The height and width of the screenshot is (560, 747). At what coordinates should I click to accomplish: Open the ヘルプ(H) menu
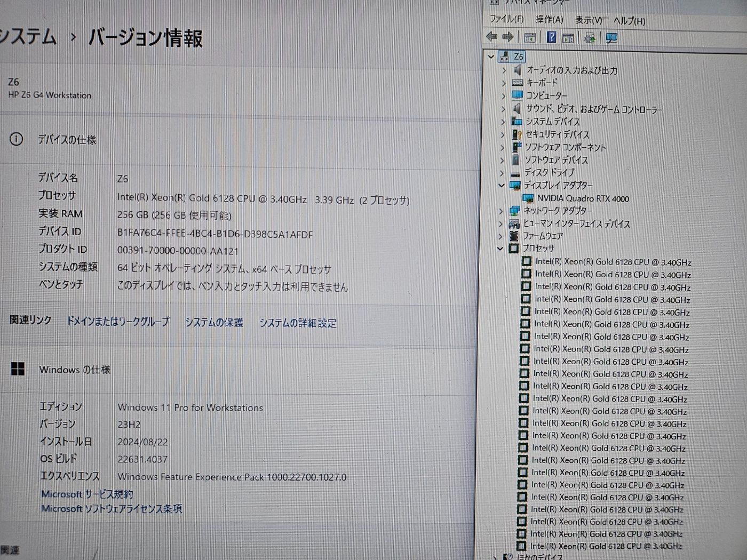coord(629,21)
